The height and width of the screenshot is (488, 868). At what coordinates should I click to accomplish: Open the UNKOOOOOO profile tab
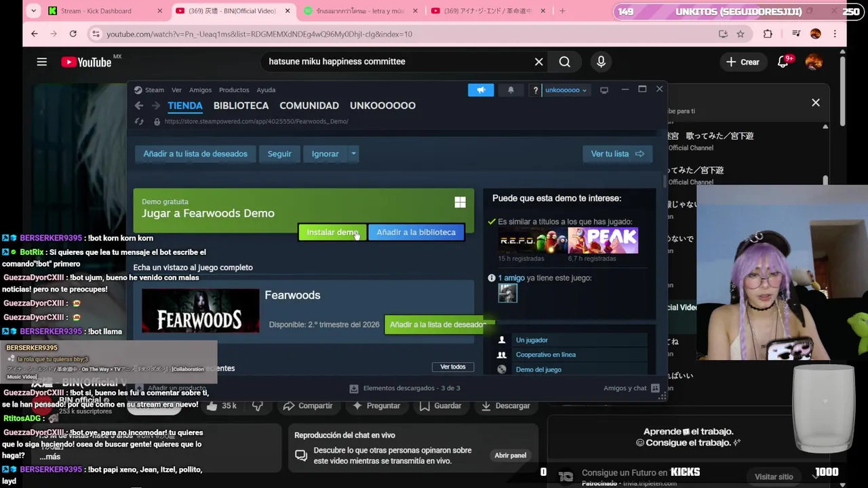382,106
